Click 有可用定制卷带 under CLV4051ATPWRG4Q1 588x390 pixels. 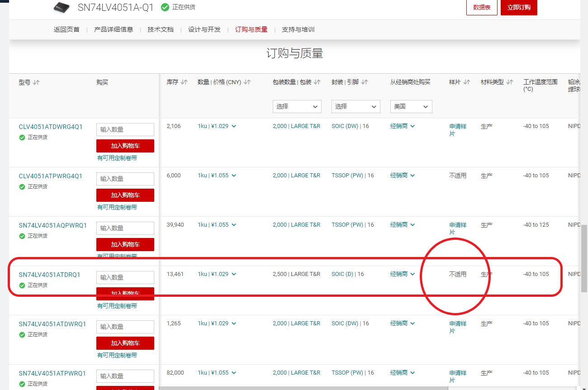point(117,208)
